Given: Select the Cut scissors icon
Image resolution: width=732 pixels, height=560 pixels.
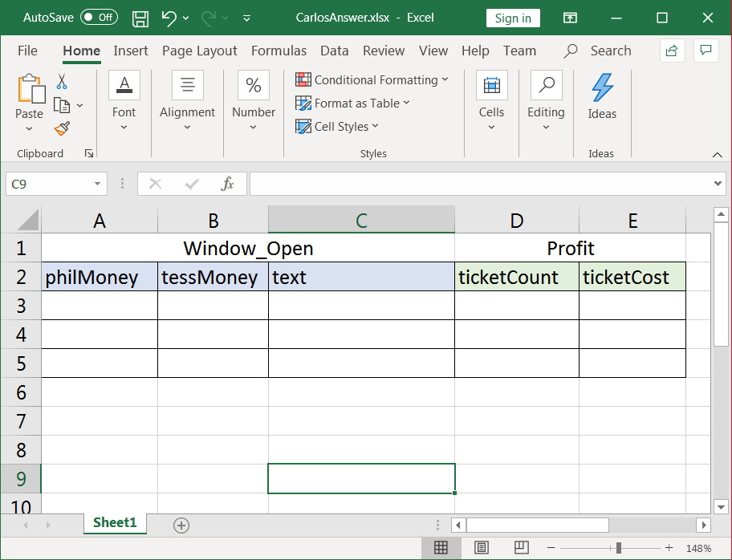Looking at the screenshot, I should [62, 81].
